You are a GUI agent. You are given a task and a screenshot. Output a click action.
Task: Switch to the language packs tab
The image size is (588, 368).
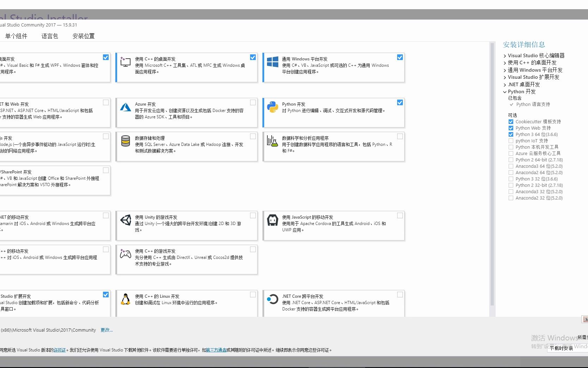pyautogui.click(x=50, y=36)
